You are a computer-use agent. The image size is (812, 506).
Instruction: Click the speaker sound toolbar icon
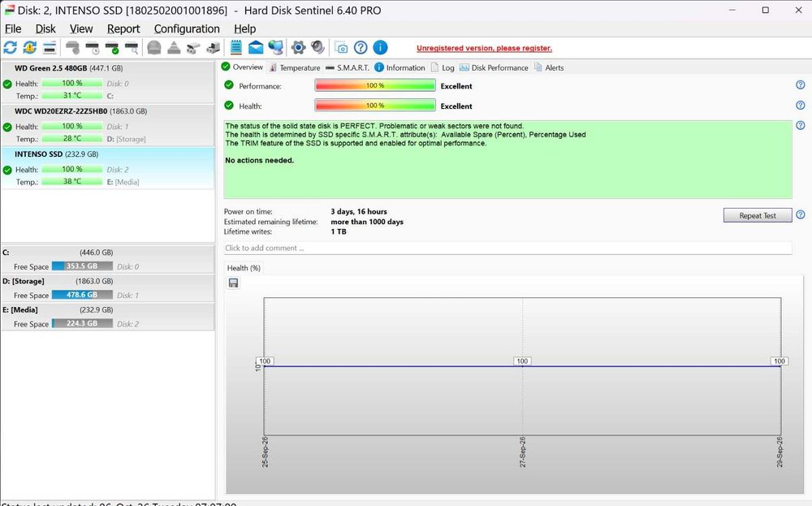pyautogui.click(x=317, y=48)
